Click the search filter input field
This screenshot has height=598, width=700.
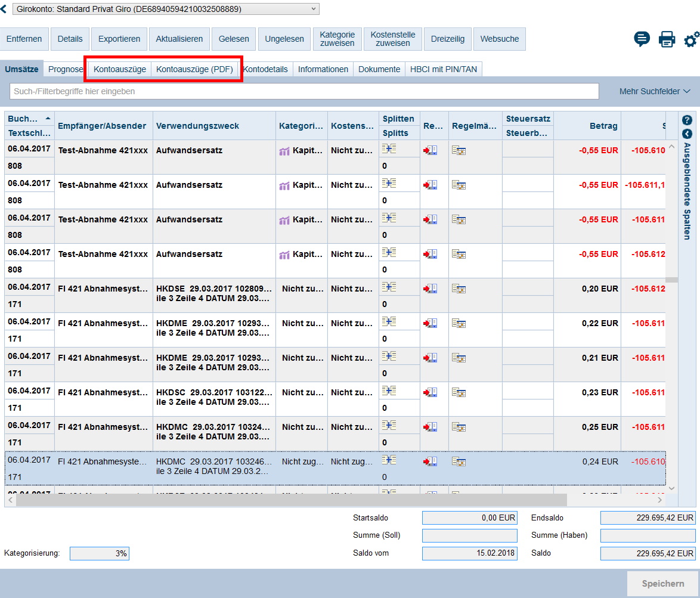(304, 91)
